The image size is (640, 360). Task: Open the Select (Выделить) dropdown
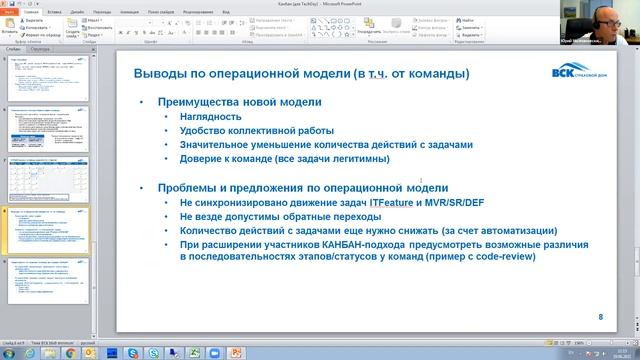[469, 35]
